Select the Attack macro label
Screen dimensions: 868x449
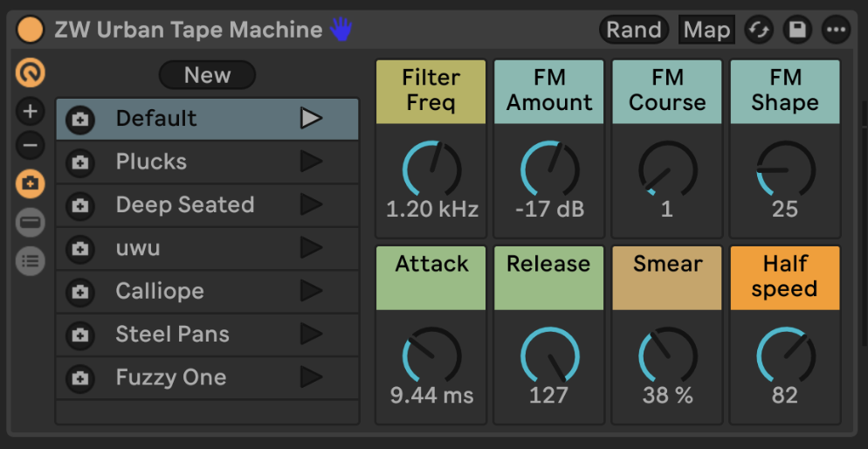(x=431, y=279)
